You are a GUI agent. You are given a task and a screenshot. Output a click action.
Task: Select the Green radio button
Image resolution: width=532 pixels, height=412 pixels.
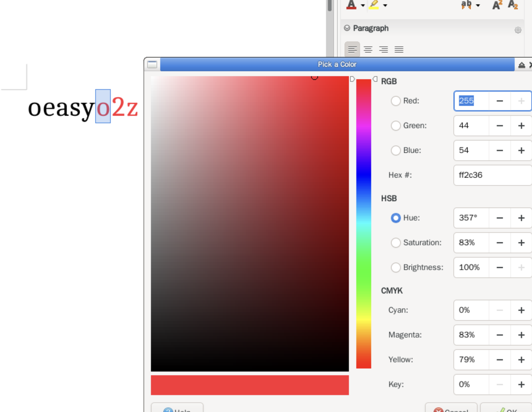(395, 125)
